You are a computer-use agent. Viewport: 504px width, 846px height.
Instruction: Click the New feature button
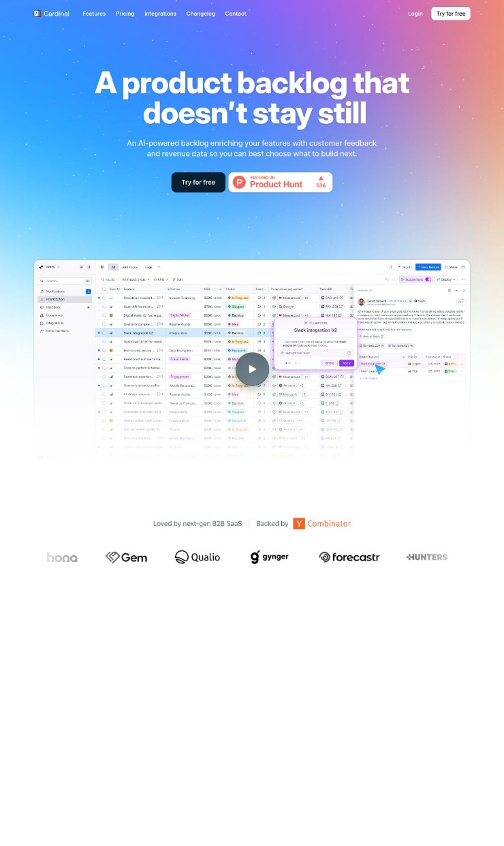[428, 267]
